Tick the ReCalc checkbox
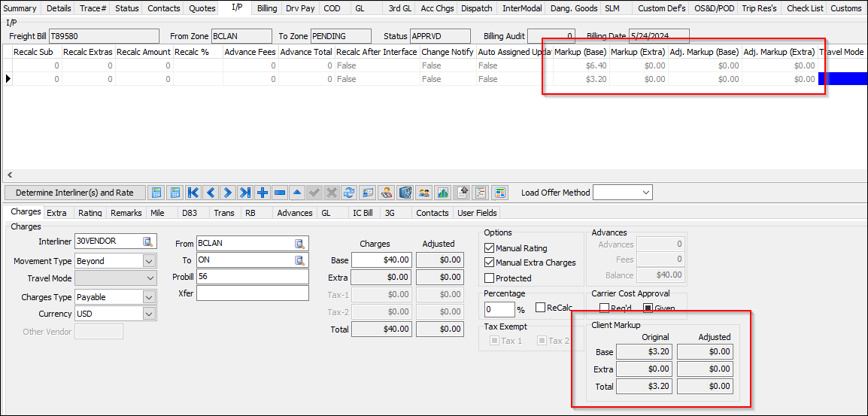Viewport: 868px width, 416px height. pos(541,308)
